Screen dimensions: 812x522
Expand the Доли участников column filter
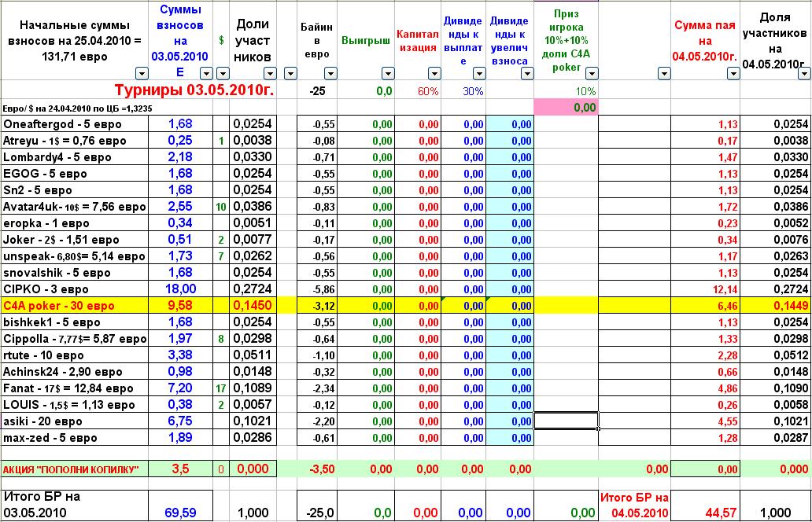[270, 74]
